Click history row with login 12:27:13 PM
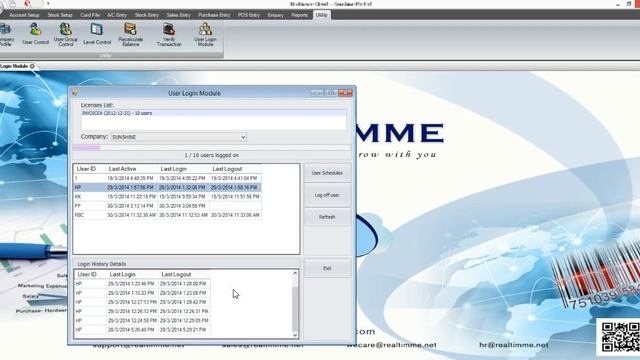The image size is (640, 360). pos(142,302)
